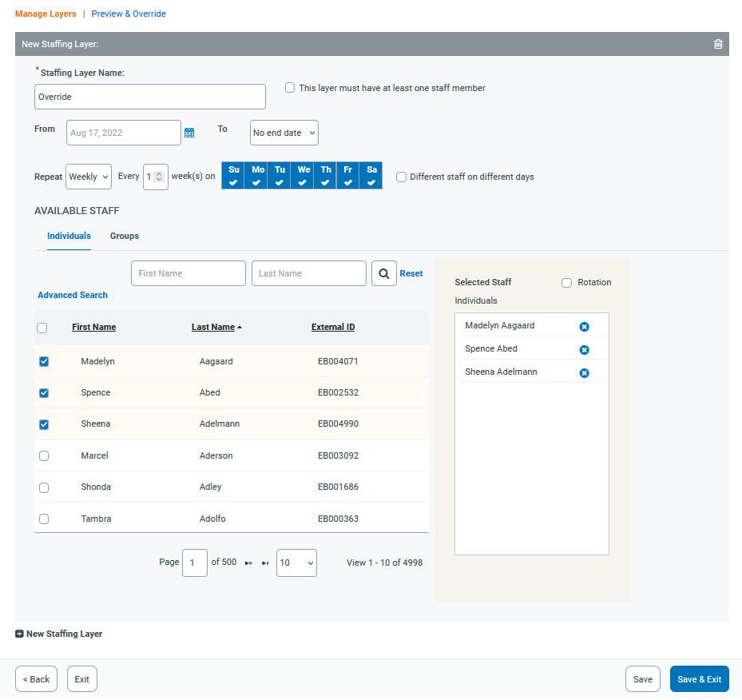Remove Madelyn Aagaard from selected staff
742x700 pixels.
(x=584, y=327)
